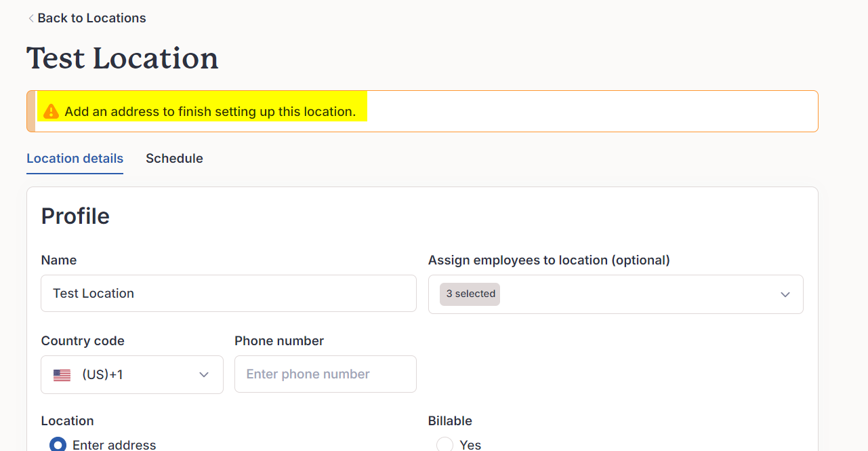Switch to the Schedule tab

[174, 158]
